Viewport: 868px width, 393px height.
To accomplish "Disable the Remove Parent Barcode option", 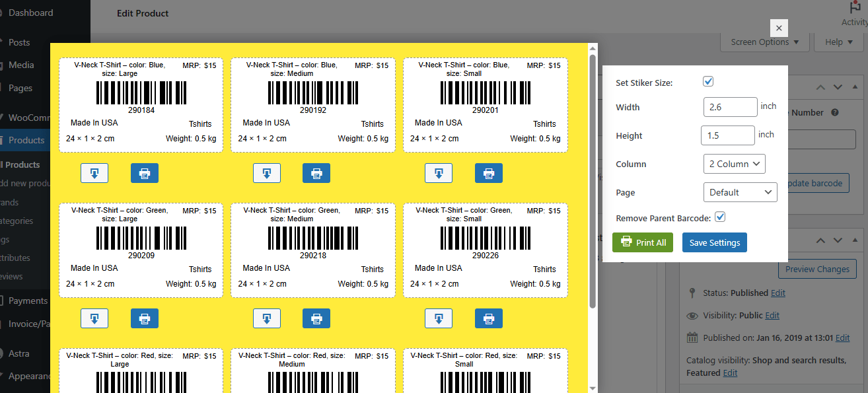I will pyautogui.click(x=719, y=216).
